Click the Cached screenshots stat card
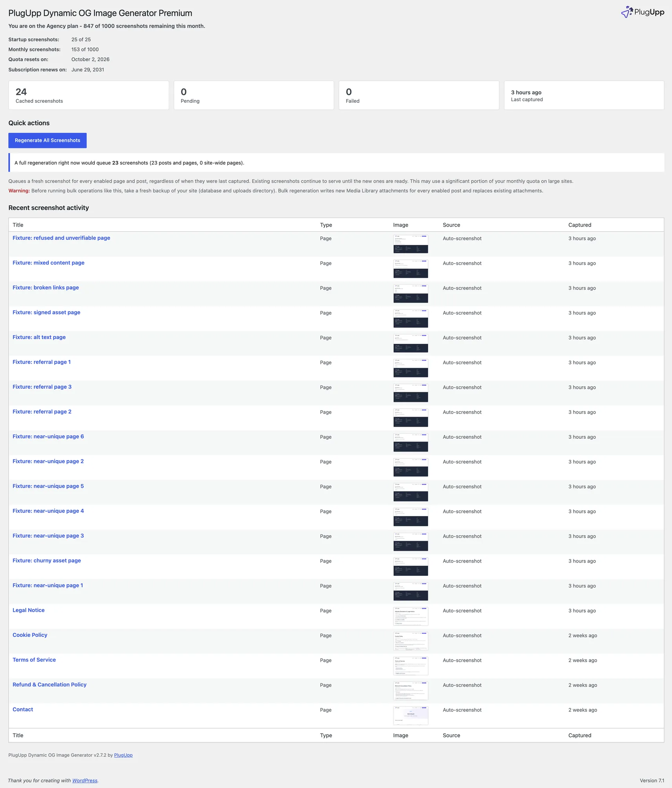The image size is (672, 788). 89,95
